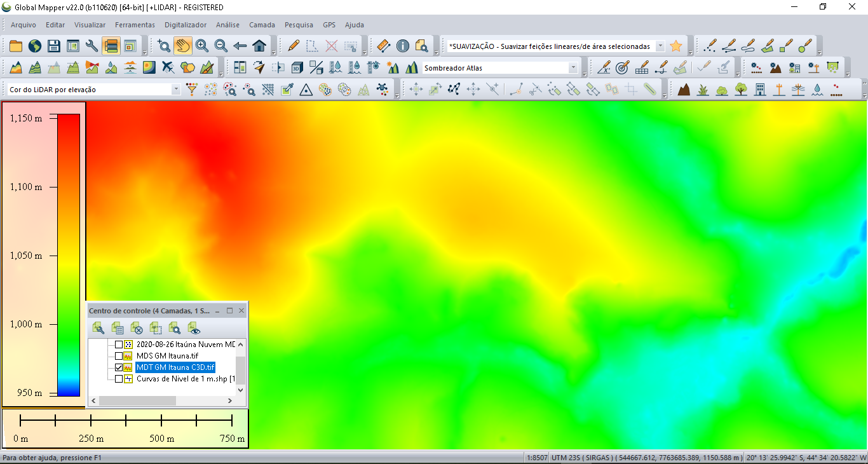This screenshot has width=868, height=464.
Task: Open the Cor do LiDAR por elevação dropdown
Action: [x=176, y=90]
